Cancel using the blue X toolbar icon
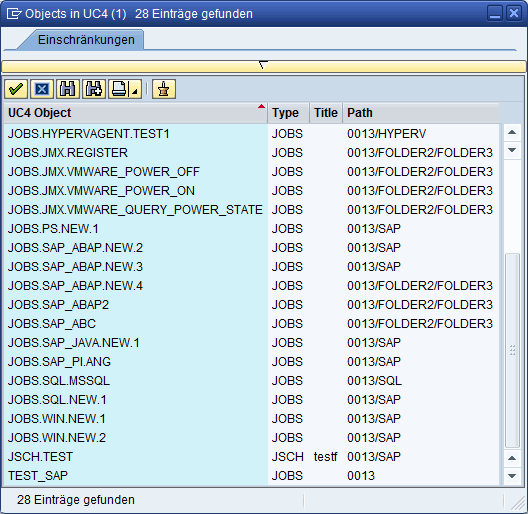The width and height of the screenshot is (528, 514). (x=42, y=89)
